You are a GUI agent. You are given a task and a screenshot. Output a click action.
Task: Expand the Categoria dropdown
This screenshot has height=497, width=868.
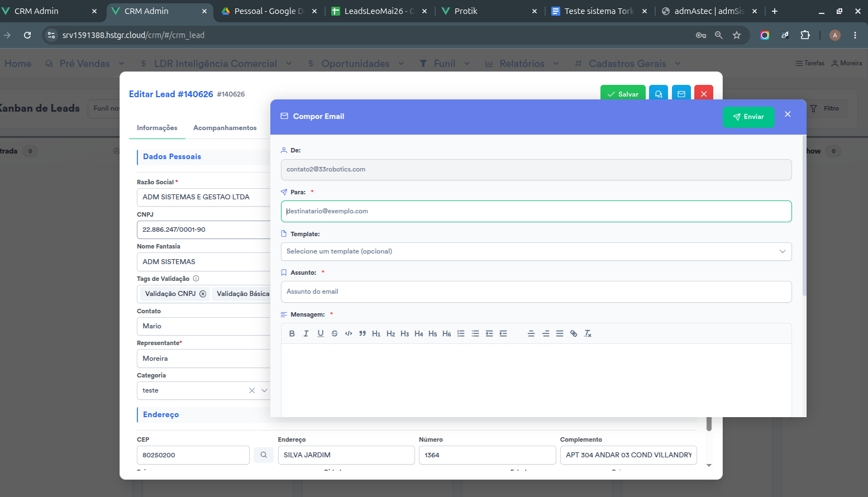(264, 390)
